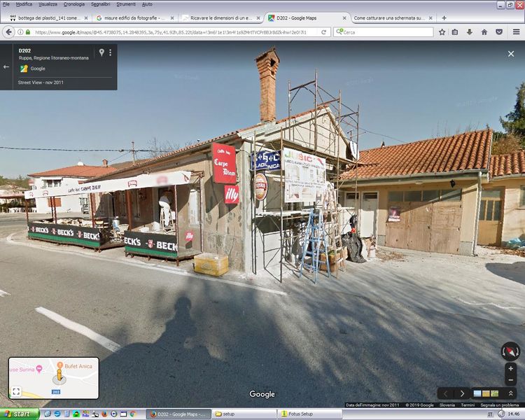Click the Cerca search field

(384, 32)
